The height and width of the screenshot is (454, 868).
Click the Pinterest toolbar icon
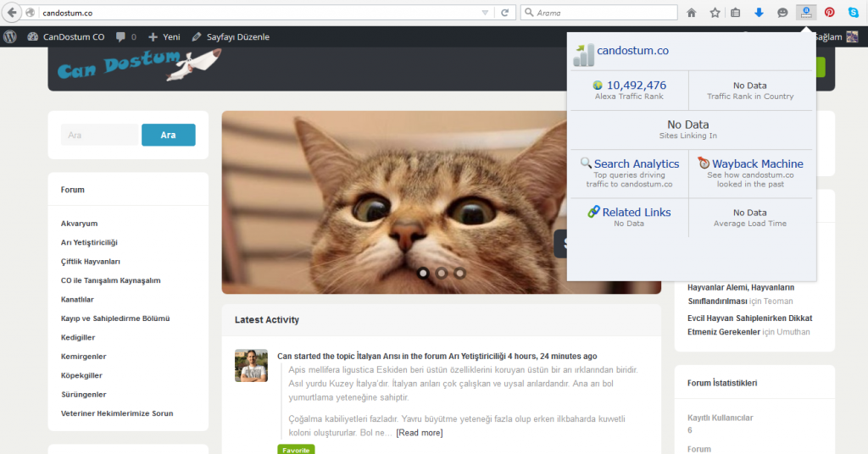[x=829, y=13]
